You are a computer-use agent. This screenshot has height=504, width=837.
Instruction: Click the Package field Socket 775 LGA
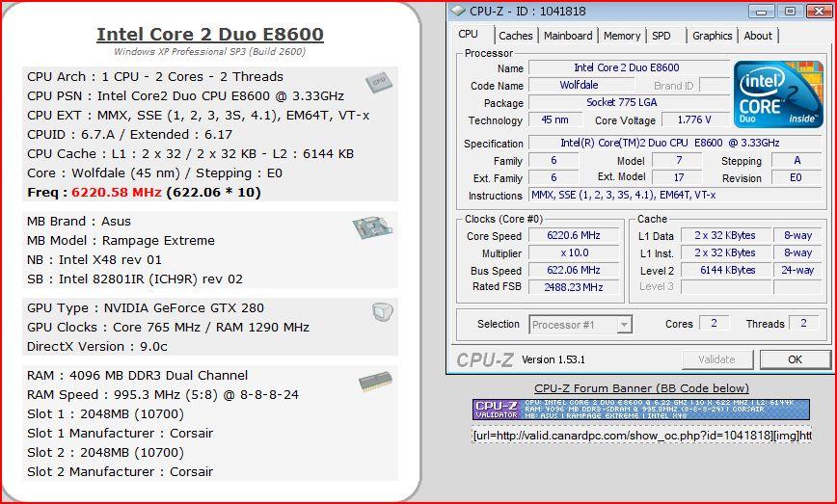pyautogui.click(x=629, y=102)
